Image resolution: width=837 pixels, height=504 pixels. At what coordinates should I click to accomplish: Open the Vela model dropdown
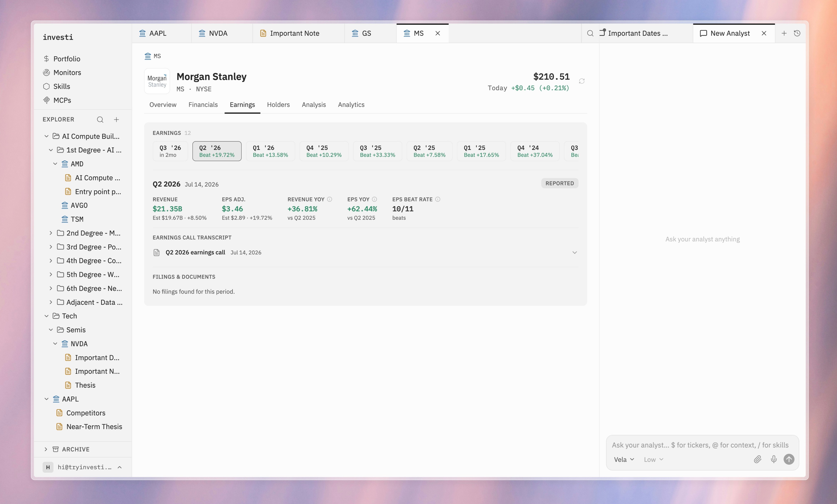(x=624, y=460)
